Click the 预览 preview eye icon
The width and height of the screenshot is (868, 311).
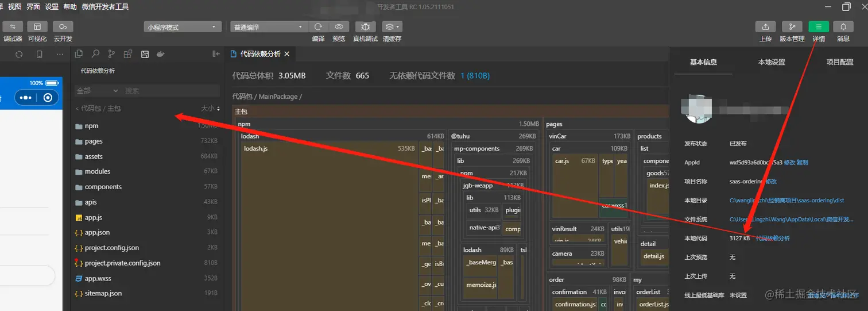pos(339,27)
